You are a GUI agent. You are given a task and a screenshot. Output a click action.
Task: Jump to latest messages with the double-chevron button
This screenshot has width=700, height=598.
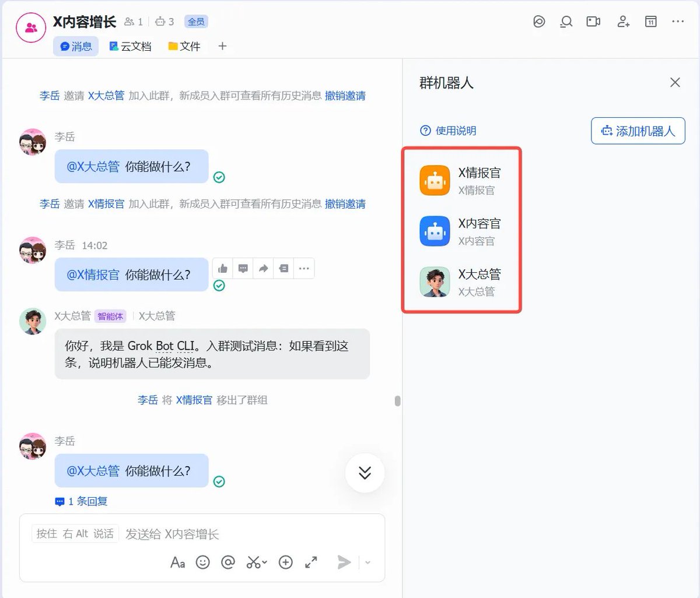click(365, 473)
